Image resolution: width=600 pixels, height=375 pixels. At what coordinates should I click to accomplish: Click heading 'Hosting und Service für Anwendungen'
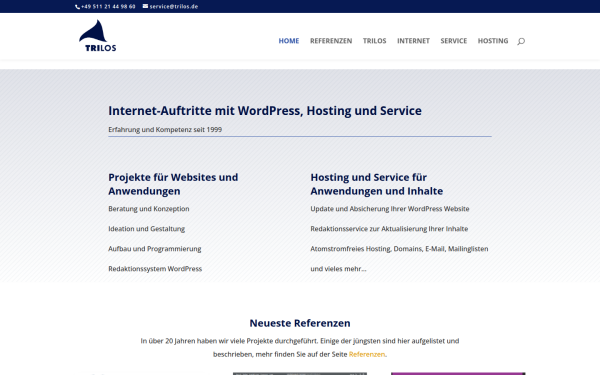(x=377, y=184)
